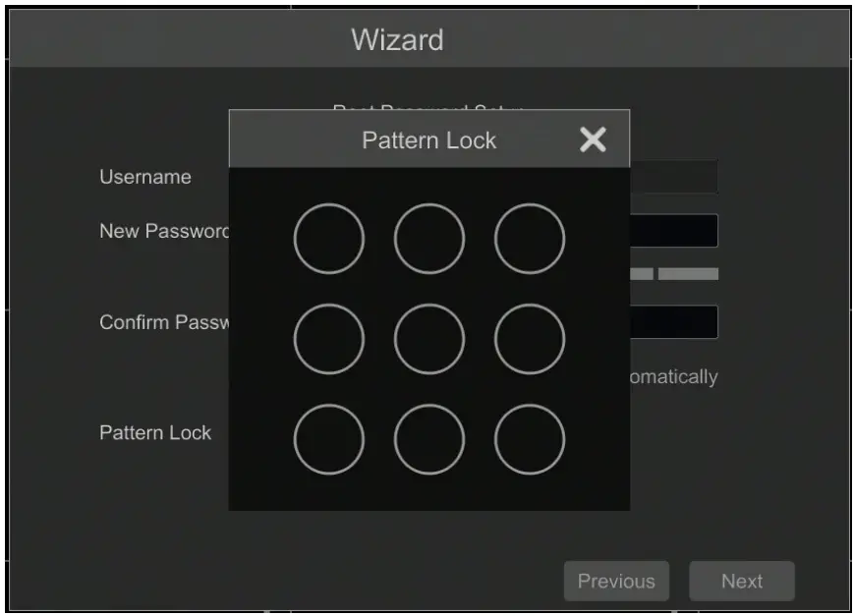Click the Previous button
The image size is (855, 616).
pyautogui.click(x=616, y=581)
